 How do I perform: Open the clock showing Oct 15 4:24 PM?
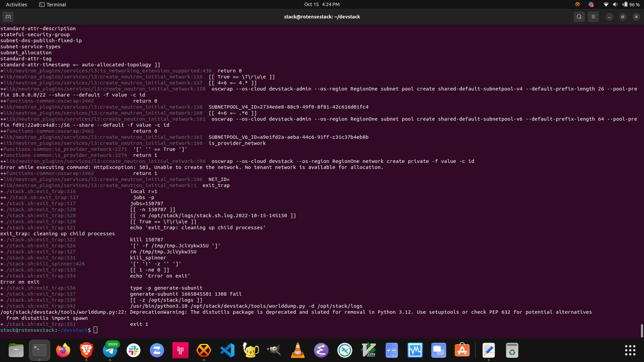[322, 4]
